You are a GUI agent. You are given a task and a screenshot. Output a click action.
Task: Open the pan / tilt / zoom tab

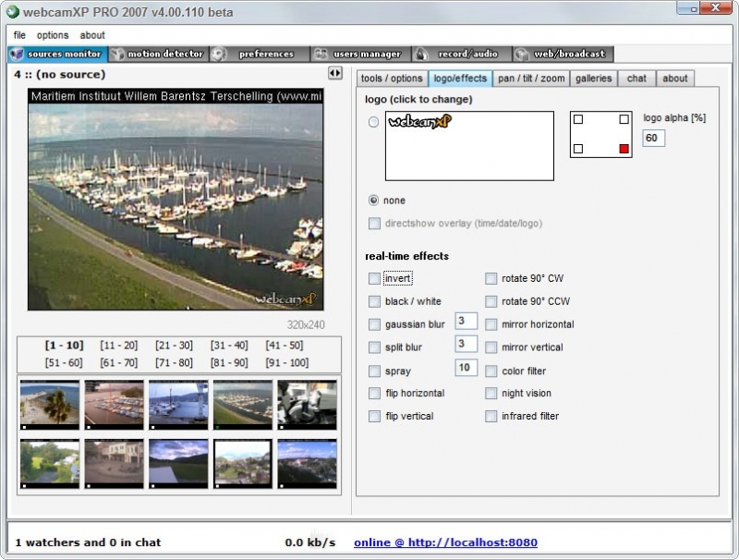pyautogui.click(x=531, y=79)
